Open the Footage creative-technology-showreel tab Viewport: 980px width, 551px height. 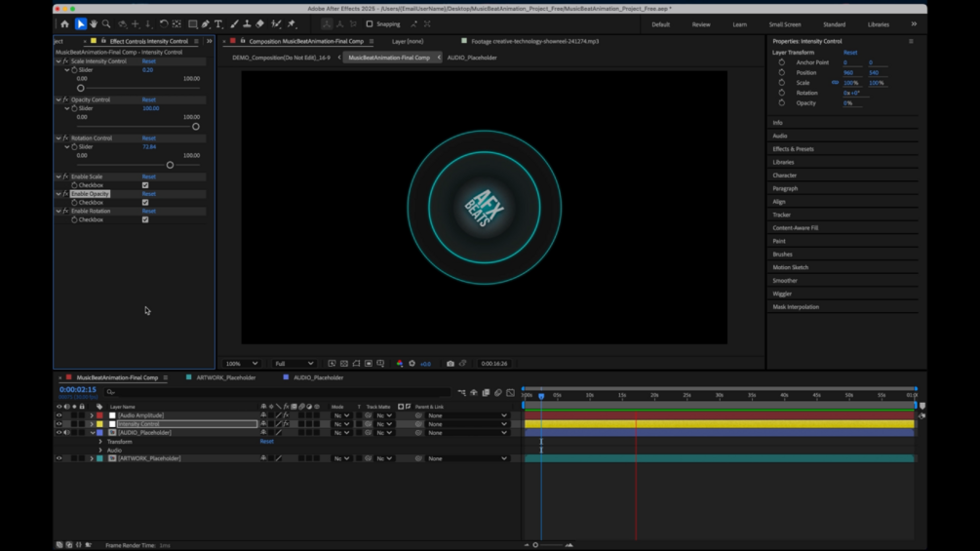pos(534,41)
